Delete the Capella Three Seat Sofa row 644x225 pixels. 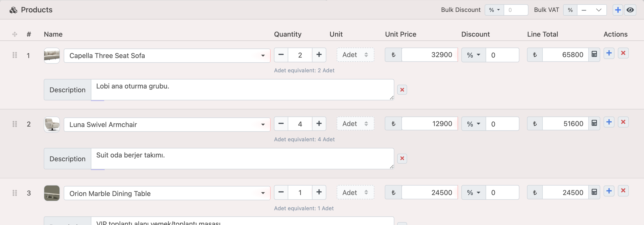[623, 53]
